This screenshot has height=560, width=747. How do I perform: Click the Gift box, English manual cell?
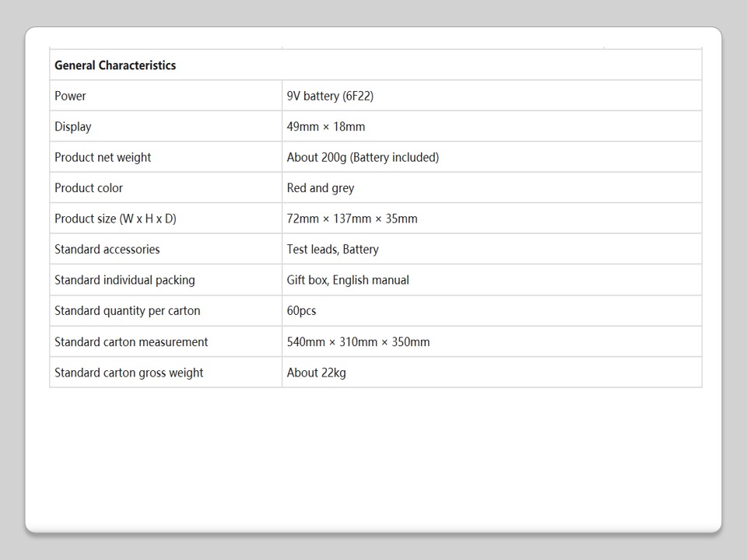[x=348, y=281]
